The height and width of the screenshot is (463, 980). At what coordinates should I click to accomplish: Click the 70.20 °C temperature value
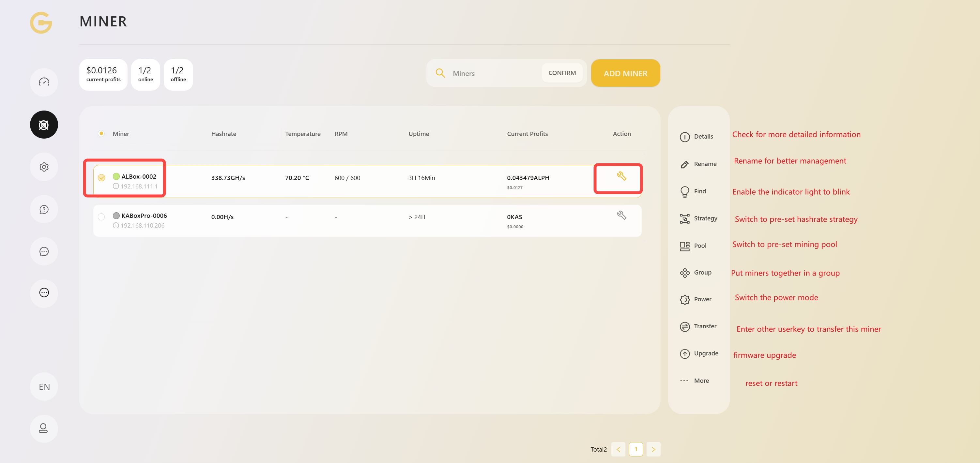pyautogui.click(x=297, y=177)
